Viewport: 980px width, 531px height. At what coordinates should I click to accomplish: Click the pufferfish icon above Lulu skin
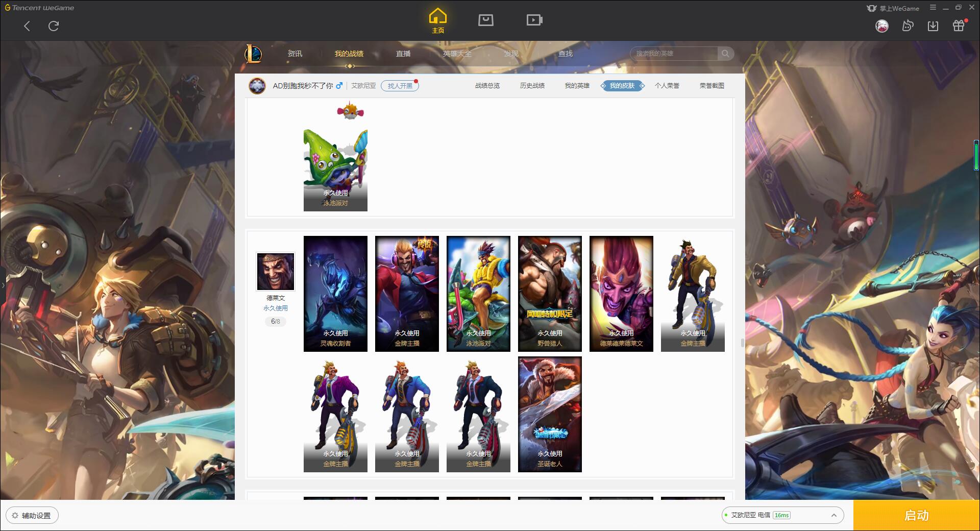350,111
